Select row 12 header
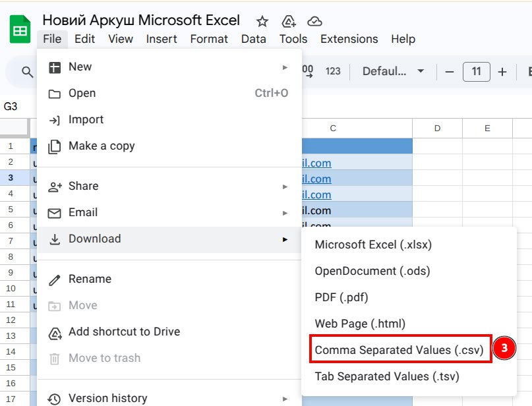532x406 pixels. click(x=15, y=320)
